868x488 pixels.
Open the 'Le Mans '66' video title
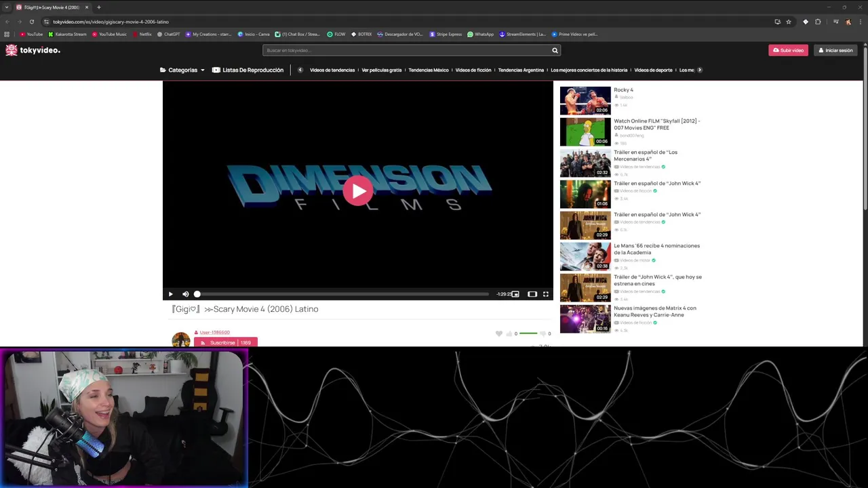(x=656, y=249)
